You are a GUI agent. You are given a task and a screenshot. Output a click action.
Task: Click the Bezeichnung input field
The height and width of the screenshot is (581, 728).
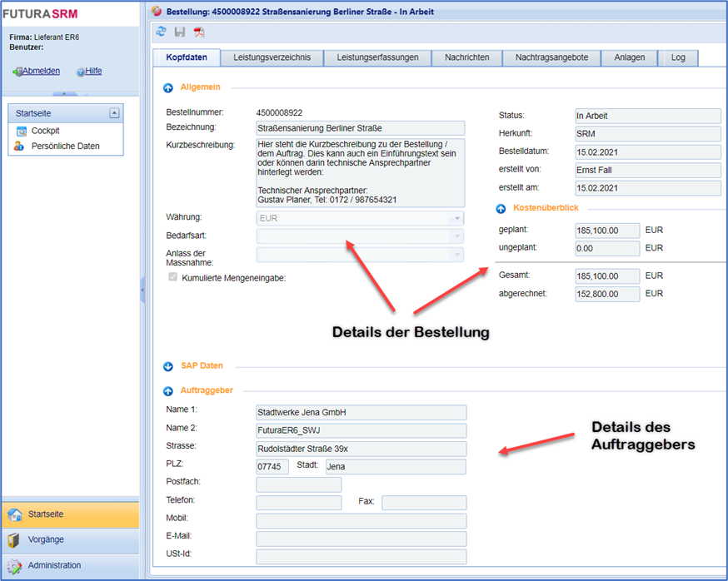coord(360,127)
